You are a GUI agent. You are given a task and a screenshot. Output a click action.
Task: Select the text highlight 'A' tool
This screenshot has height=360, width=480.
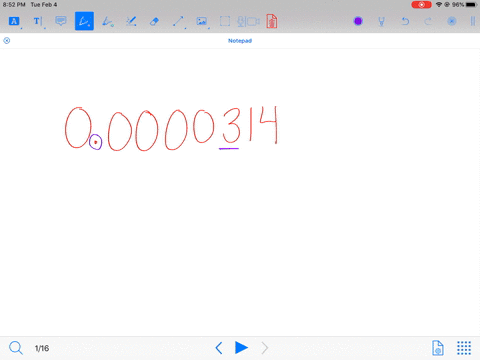click(x=14, y=21)
